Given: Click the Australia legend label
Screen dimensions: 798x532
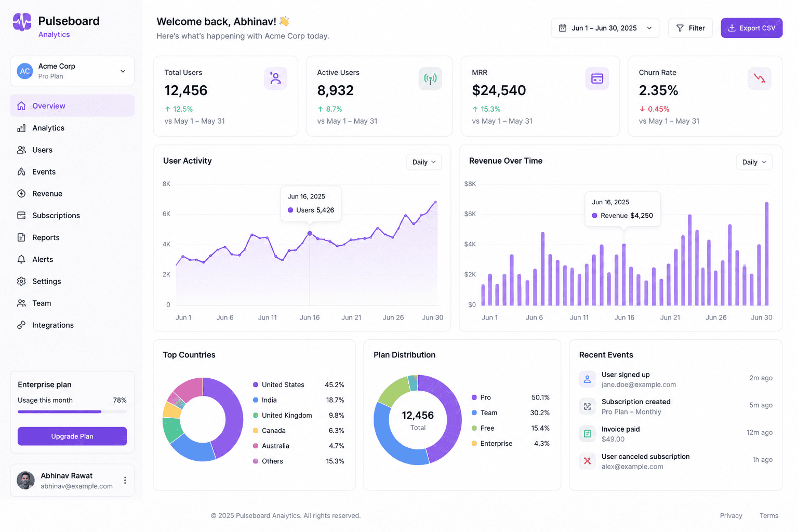Looking at the screenshot, I should (275, 446).
